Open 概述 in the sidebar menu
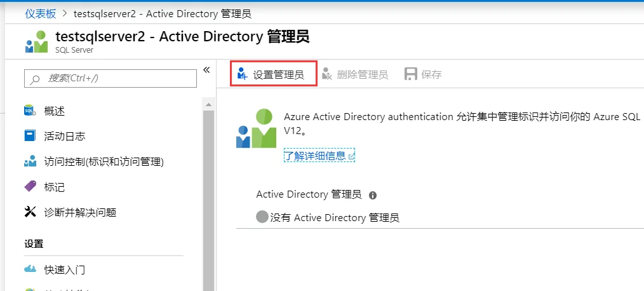The image size is (644, 291). point(54,111)
